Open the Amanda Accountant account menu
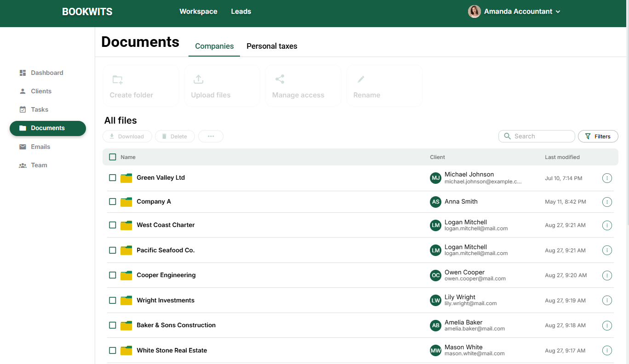 coord(515,11)
